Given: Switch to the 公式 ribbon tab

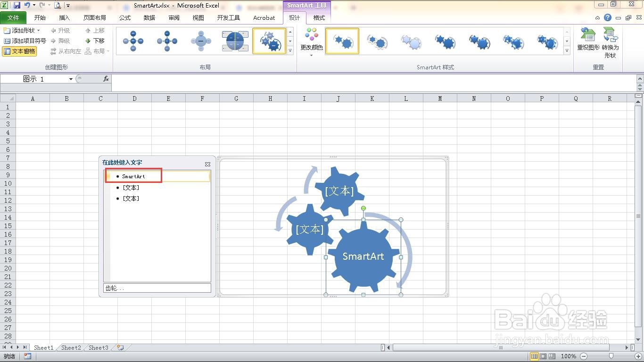Looking at the screenshot, I should [x=125, y=17].
